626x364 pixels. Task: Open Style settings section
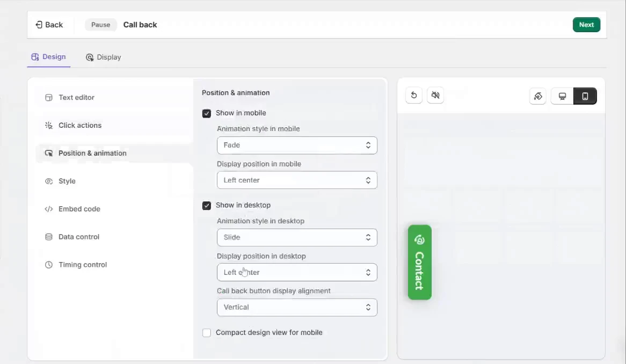pos(67,181)
